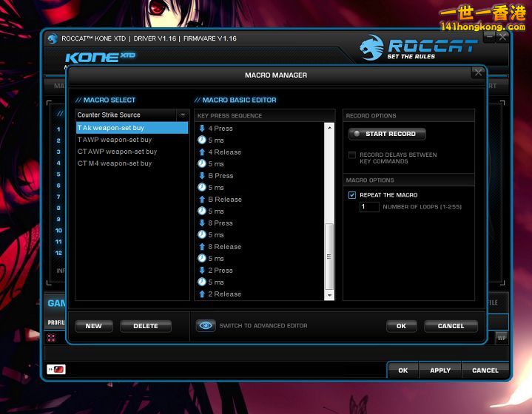Click the clock icon of the 5 ms delay below '4 Release'
This screenshot has width=532, height=414.
202,164
